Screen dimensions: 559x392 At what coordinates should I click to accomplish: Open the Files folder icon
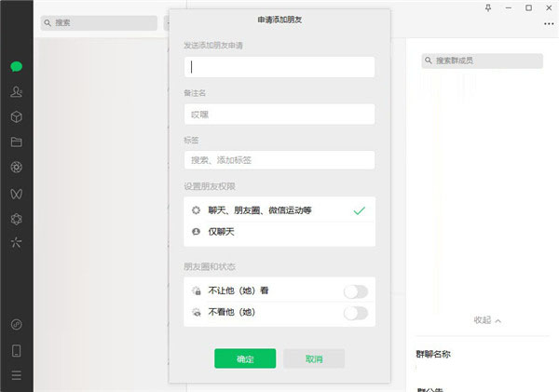pyautogui.click(x=16, y=142)
